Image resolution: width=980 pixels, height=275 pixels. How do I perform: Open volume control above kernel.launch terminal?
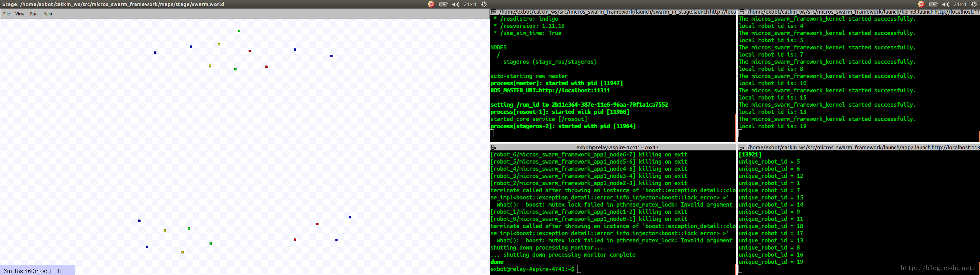tap(946, 4)
